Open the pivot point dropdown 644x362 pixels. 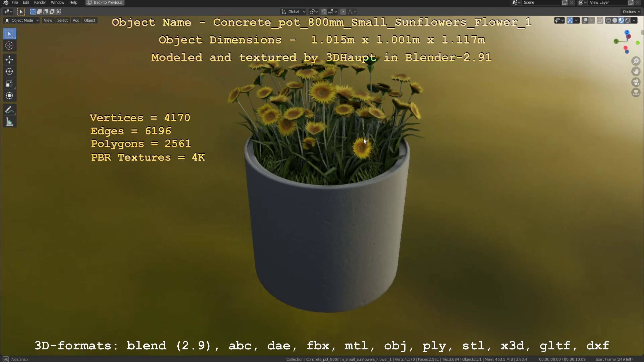pos(313,12)
